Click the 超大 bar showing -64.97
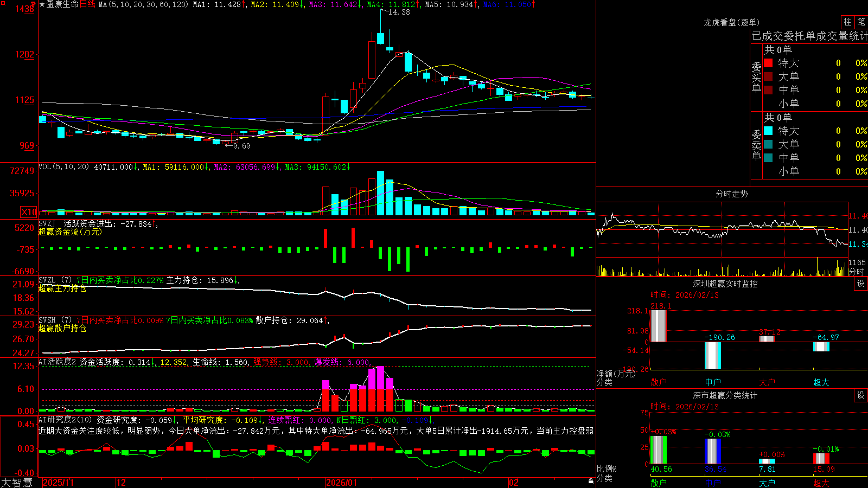This screenshot has width=868, height=488. [821, 346]
